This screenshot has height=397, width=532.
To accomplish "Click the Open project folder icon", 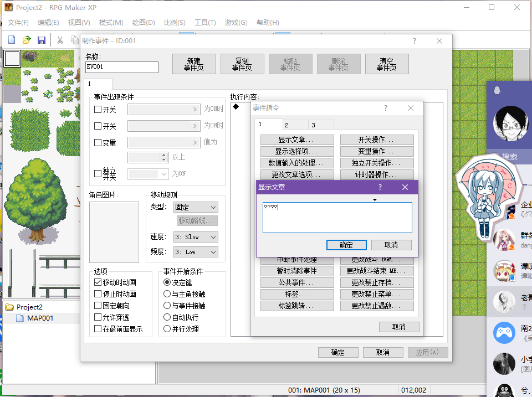I will (x=27, y=40).
